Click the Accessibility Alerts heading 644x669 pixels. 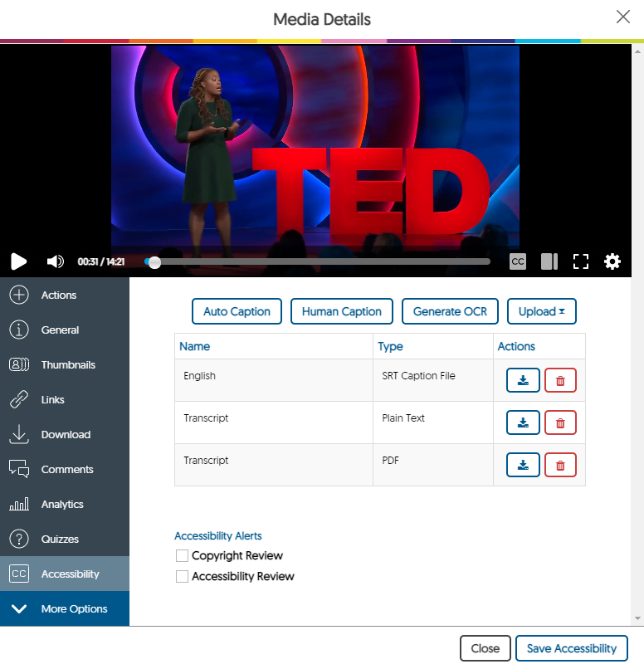218,536
